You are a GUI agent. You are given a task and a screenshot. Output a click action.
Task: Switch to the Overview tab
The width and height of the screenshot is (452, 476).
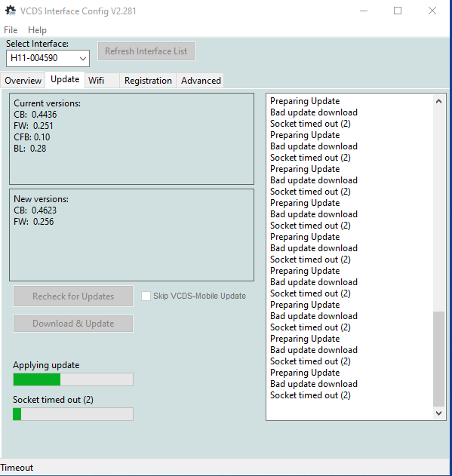coord(23,81)
